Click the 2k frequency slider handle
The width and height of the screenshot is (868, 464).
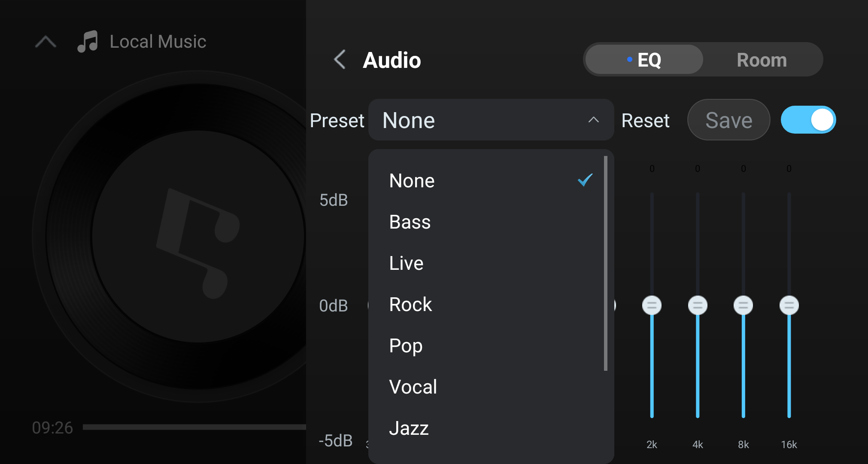tap(652, 305)
